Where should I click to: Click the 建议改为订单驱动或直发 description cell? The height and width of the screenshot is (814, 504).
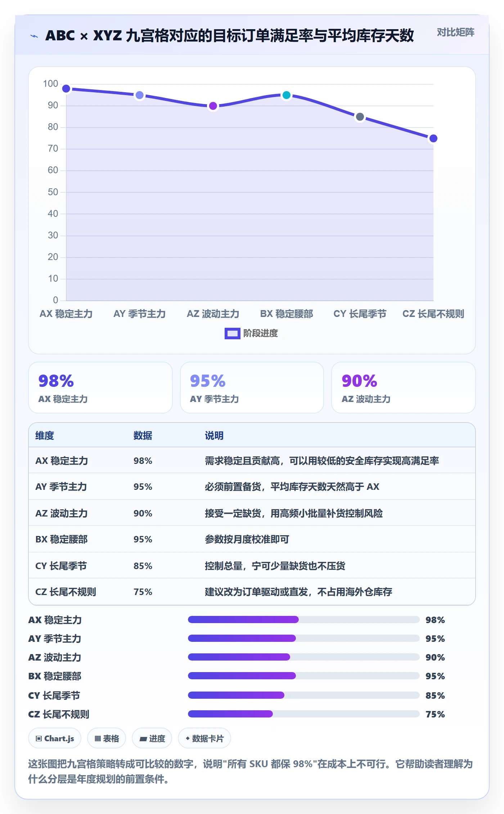298,592
